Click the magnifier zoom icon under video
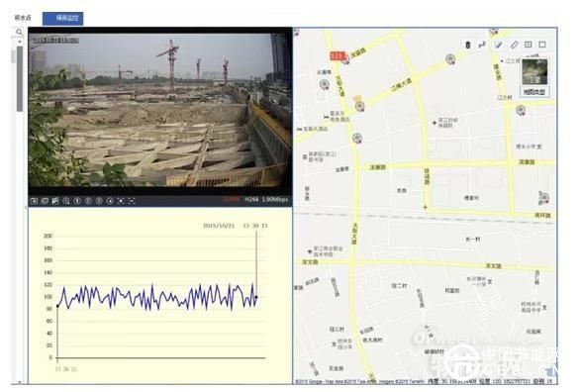Image resolution: width=582 pixels, height=392 pixels. tap(66, 201)
